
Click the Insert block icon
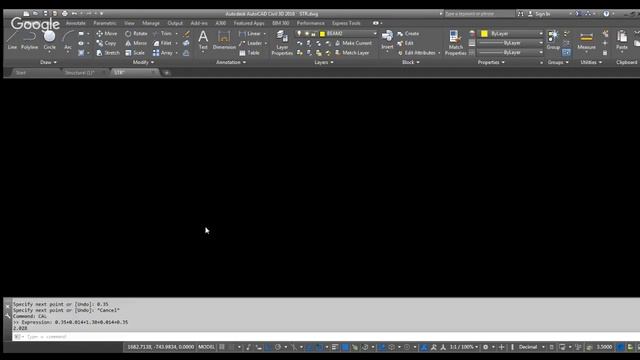pos(387,40)
